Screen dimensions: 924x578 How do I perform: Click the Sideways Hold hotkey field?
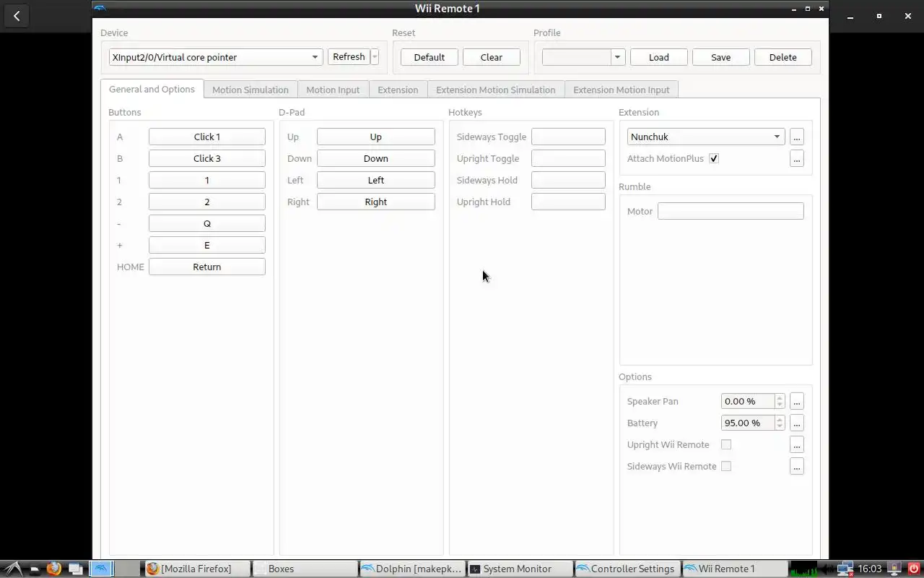click(x=568, y=180)
